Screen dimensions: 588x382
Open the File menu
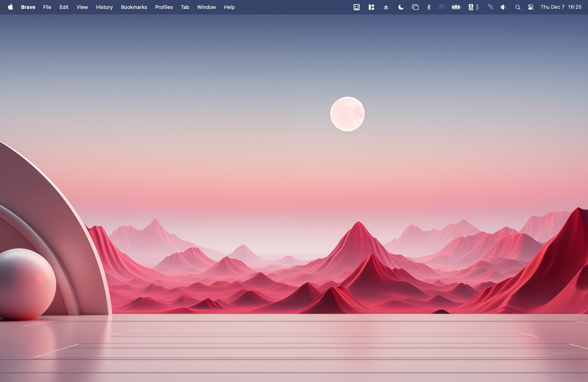tap(47, 7)
